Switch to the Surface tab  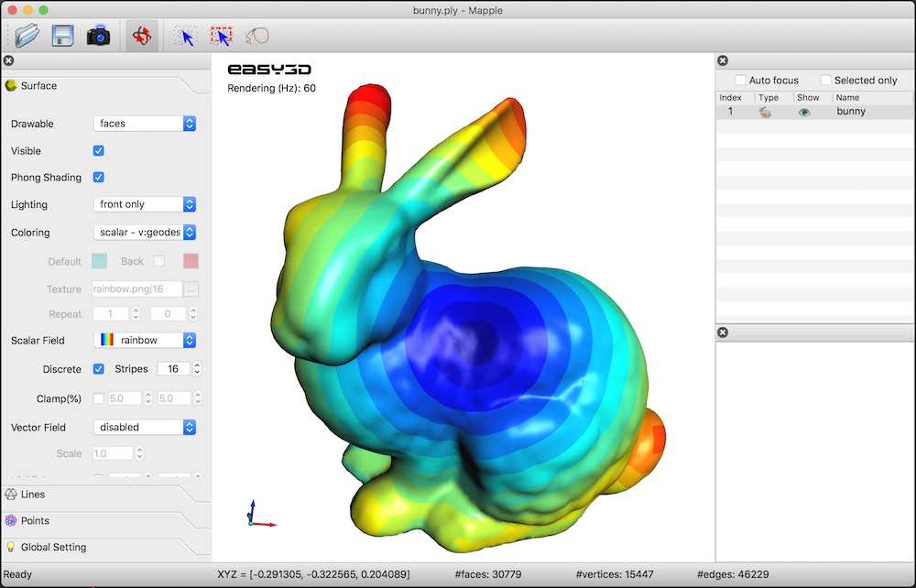(38, 86)
